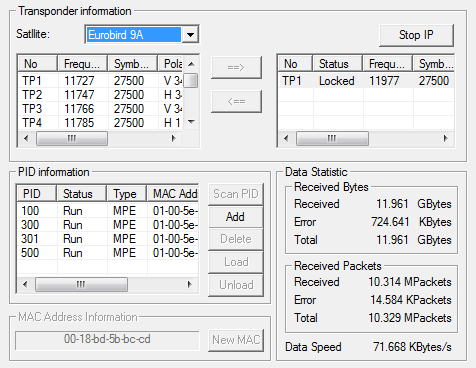Screen dimensions: 476x368
Task: Click frequency value 11977
Action: pos(384,81)
